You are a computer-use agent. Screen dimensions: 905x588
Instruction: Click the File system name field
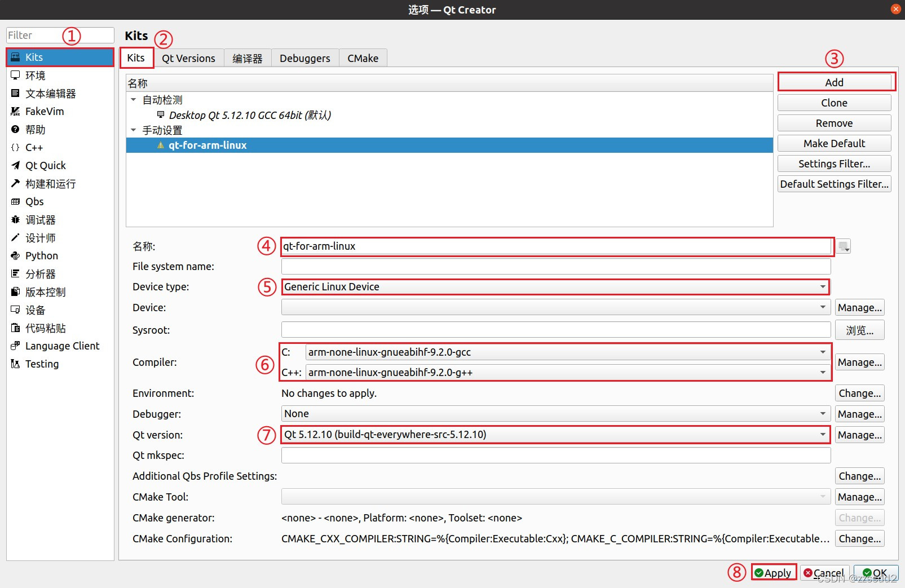click(556, 266)
